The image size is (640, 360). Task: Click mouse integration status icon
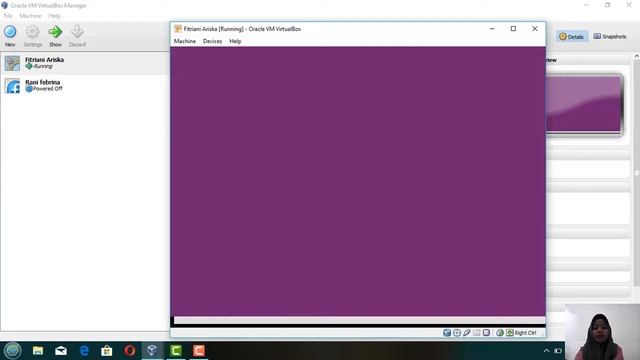coord(500,333)
